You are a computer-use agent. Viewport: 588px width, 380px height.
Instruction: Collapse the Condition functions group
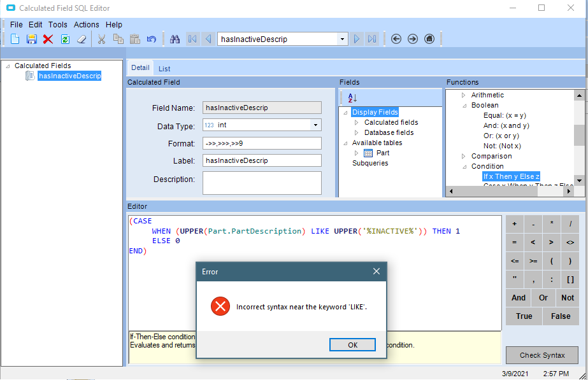[x=464, y=167]
